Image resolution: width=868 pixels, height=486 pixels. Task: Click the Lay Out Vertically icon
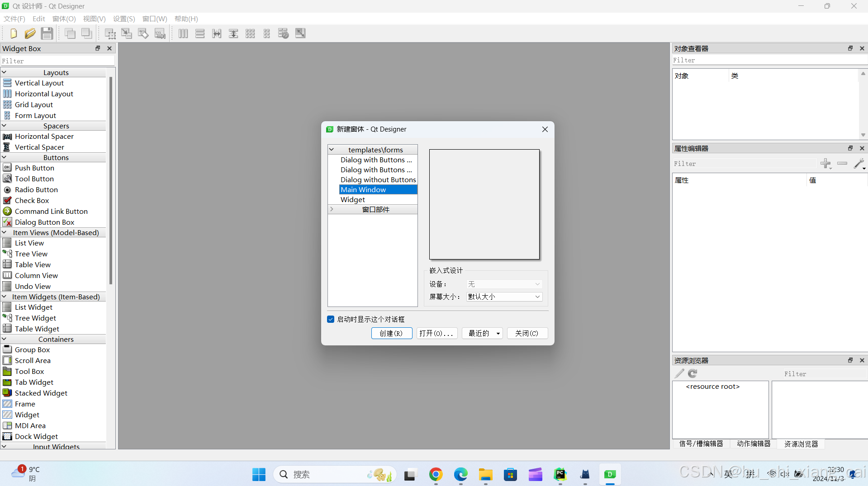(200, 33)
